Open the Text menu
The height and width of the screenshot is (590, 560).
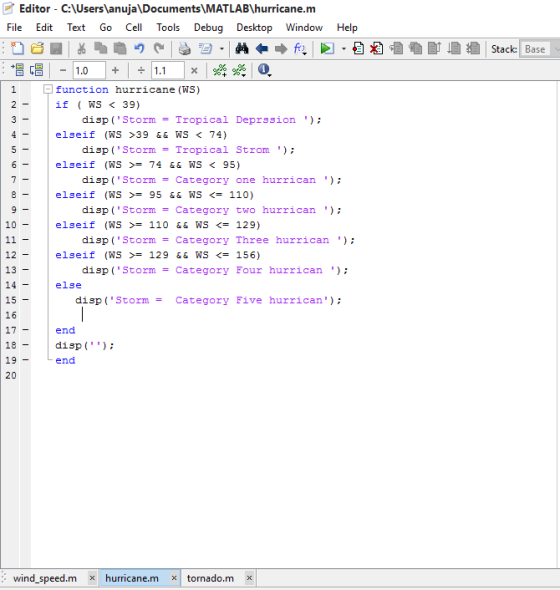click(x=76, y=27)
